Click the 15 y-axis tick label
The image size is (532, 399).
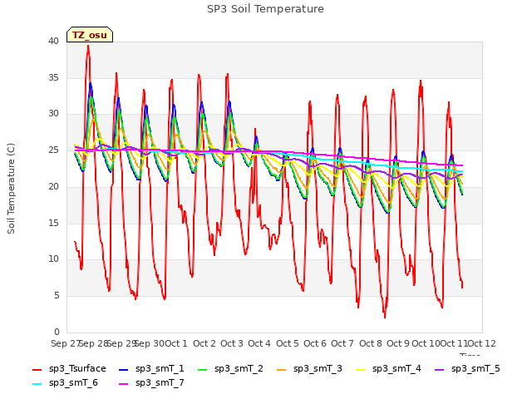click(x=53, y=224)
